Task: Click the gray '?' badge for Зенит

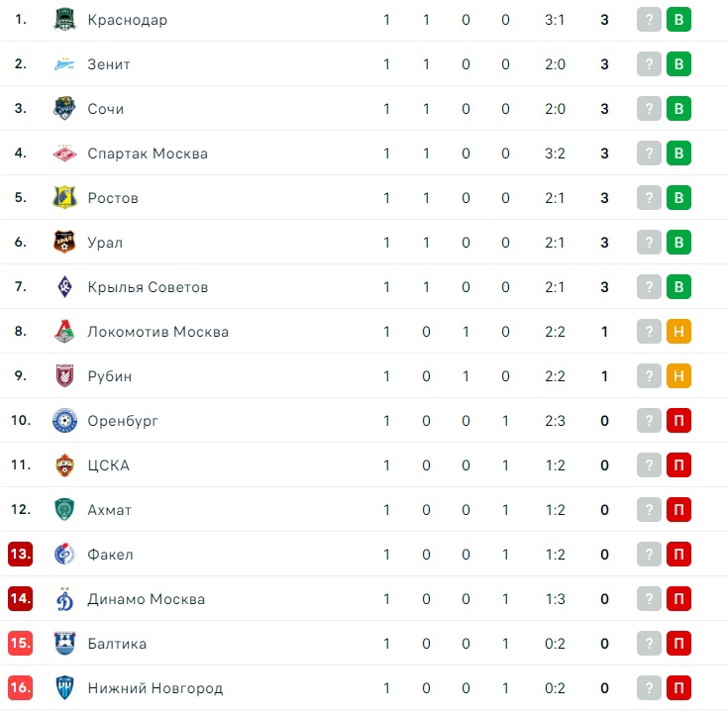Action: [x=649, y=64]
